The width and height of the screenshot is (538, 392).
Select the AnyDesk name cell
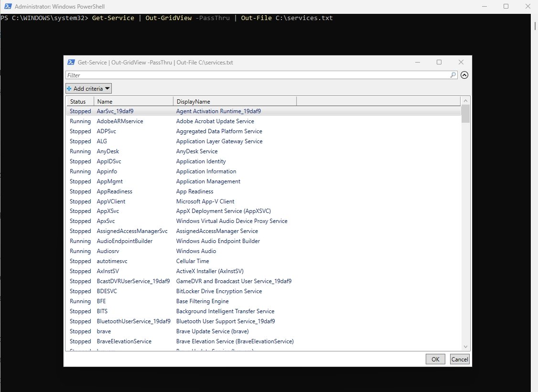pos(108,151)
